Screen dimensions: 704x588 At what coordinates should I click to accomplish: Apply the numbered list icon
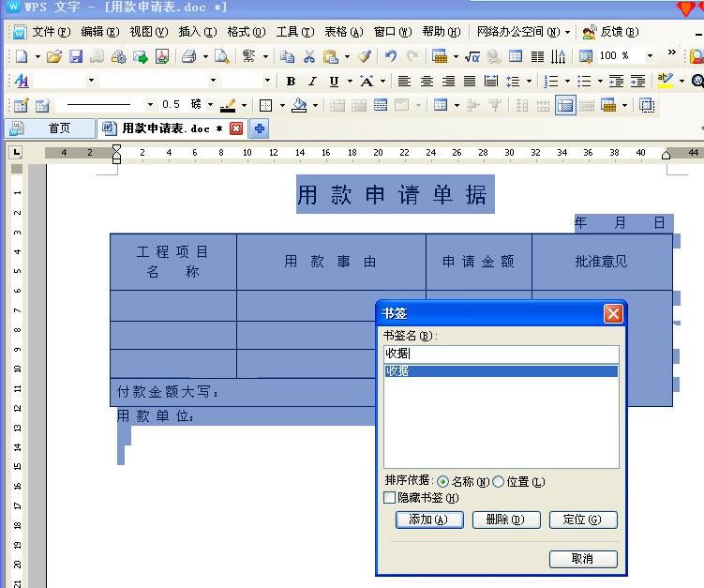[550, 82]
